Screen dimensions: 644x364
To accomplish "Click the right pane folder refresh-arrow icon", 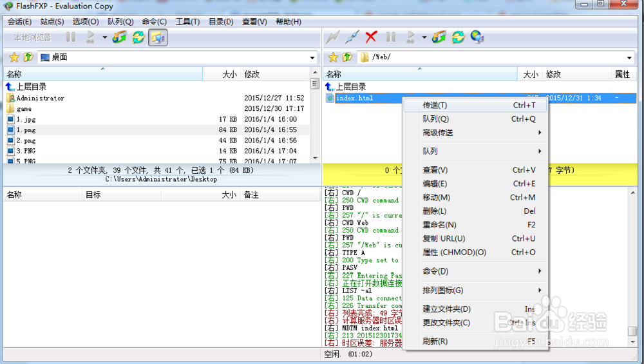I will pos(439,37).
